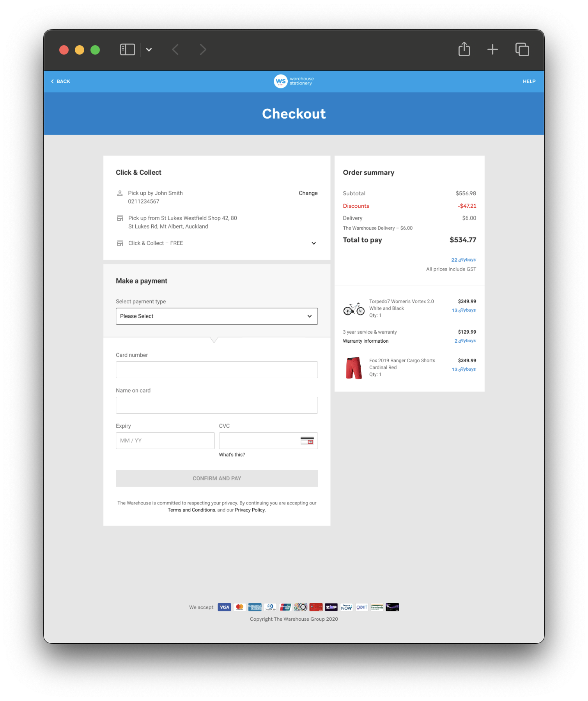Focus the Expiry MM / YY field
Image resolution: width=588 pixels, height=701 pixels.
tap(165, 441)
